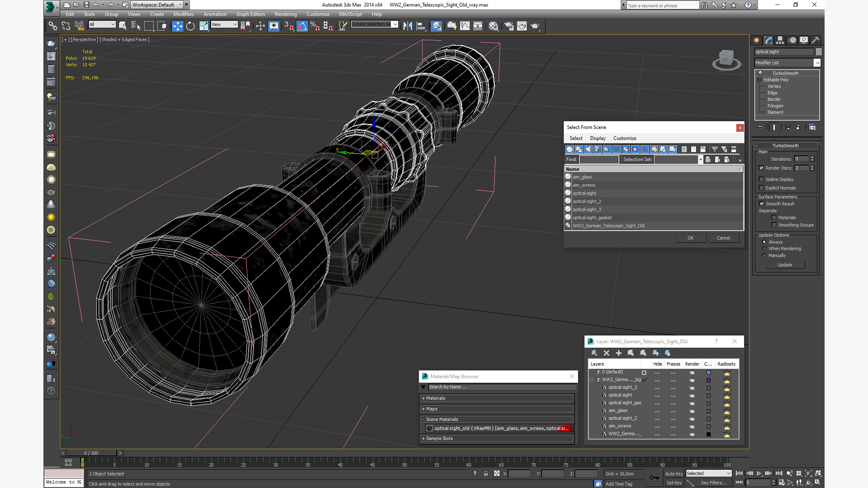Toggle Render Iters checkbox
This screenshot has width=868, height=488.
pos(761,168)
